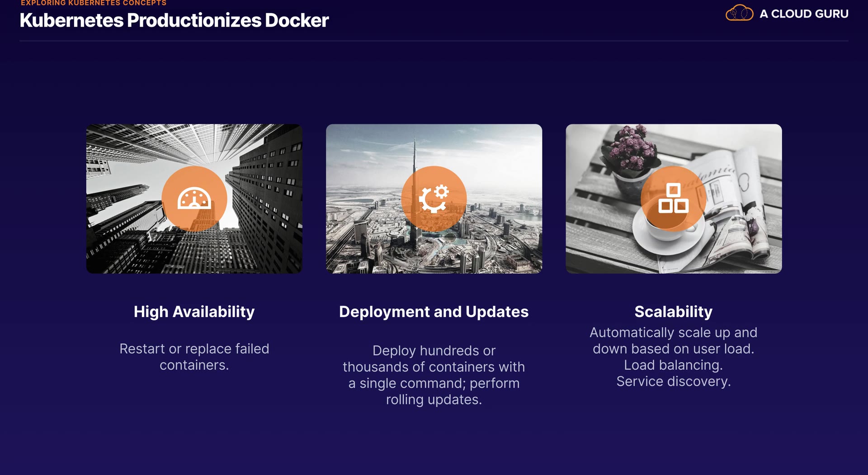Click the High Availability heading
The width and height of the screenshot is (868, 475).
(x=194, y=312)
